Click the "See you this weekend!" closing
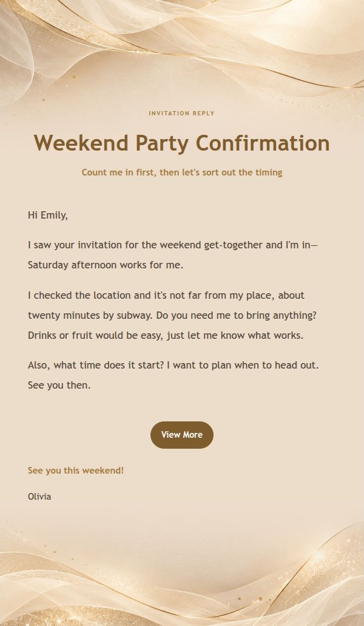The image size is (364, 626). [76, 471]
